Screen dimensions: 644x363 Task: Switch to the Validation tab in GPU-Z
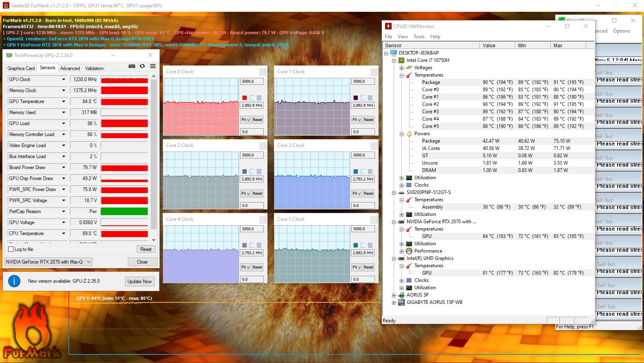pyautogui.click(x=94, y=68)
